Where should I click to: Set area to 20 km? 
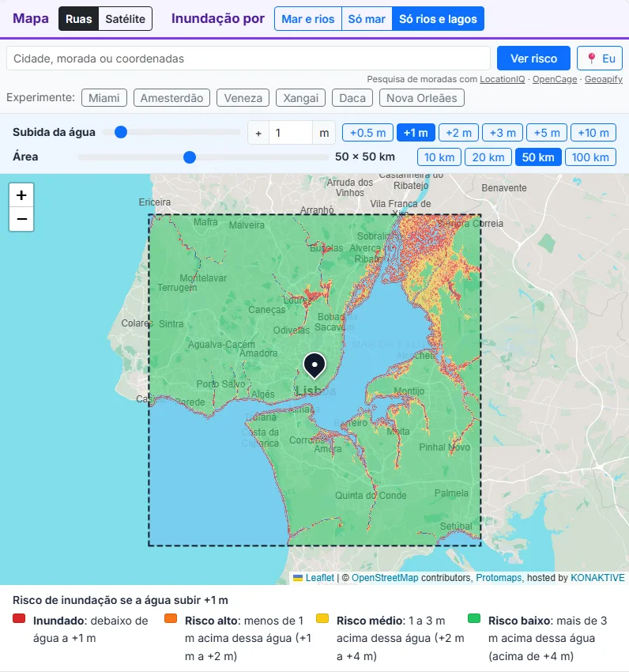tap(488, 157)
